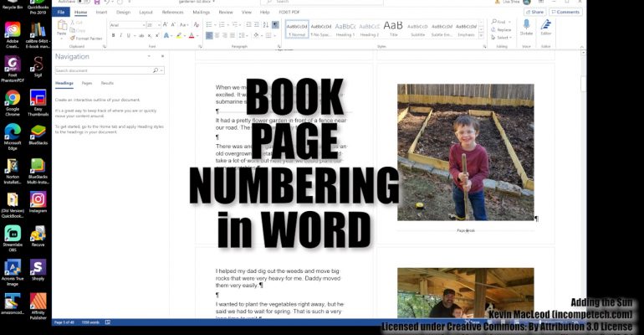Screen dimensions: 644x335
Task: Click the Undo arrow icon
Action: 107,2
